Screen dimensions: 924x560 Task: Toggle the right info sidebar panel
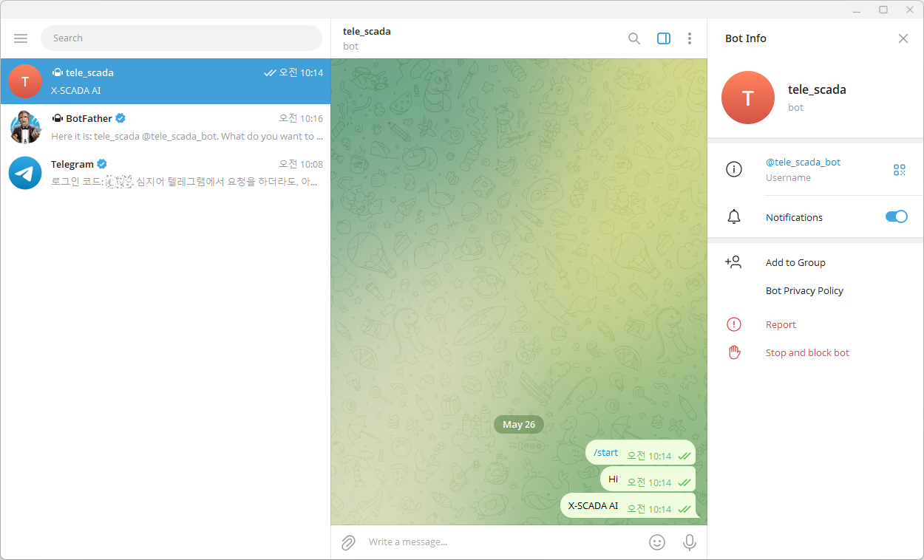(664, 38)
